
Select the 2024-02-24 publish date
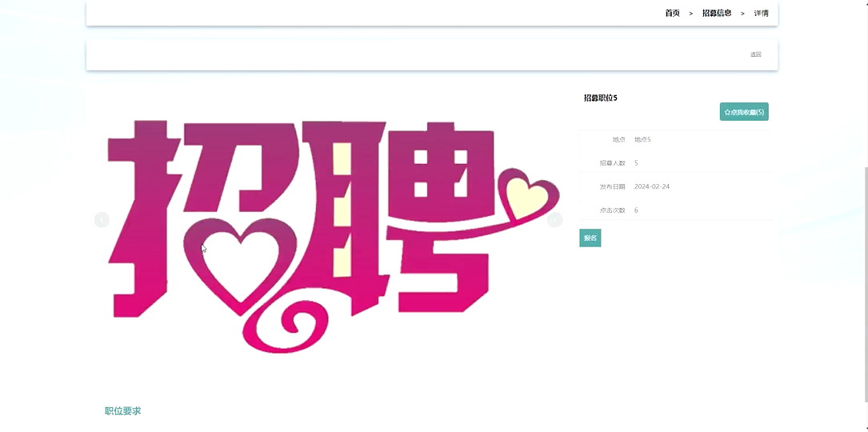tap(652, 186)
